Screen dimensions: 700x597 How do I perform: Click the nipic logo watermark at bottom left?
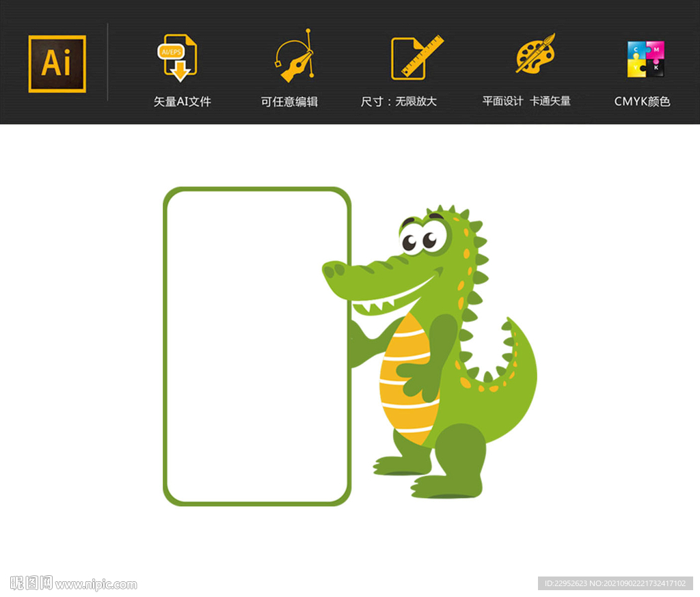31,583
